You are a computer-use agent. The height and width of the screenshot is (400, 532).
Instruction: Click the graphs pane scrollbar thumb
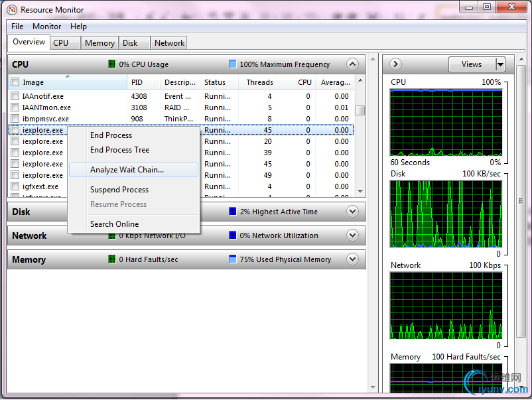521,201
